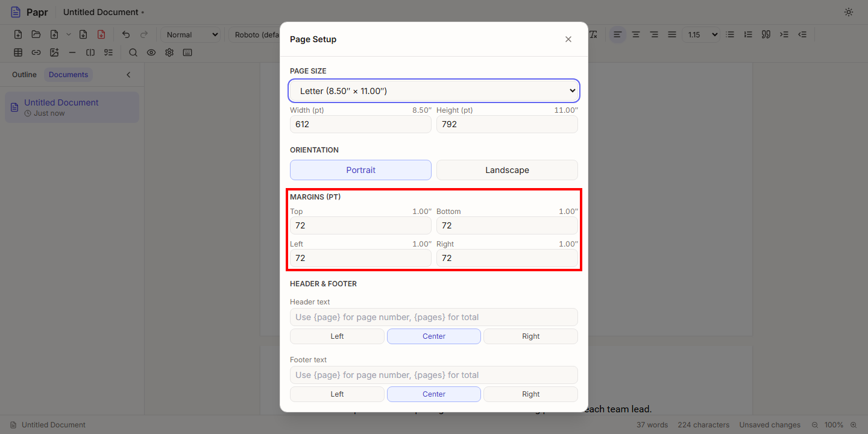Viewport: 868px width, 434px height.
Task: Align footer text Center
Action: 434,394
